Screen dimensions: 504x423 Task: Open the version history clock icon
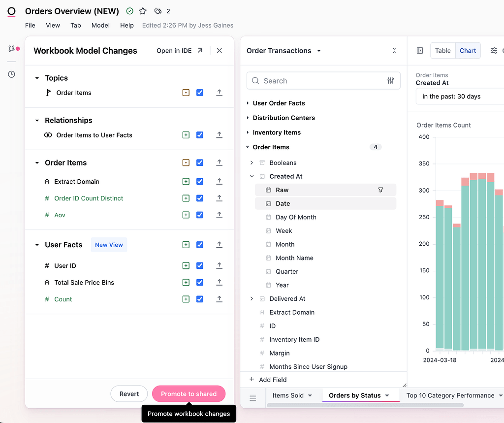[11, 74]
